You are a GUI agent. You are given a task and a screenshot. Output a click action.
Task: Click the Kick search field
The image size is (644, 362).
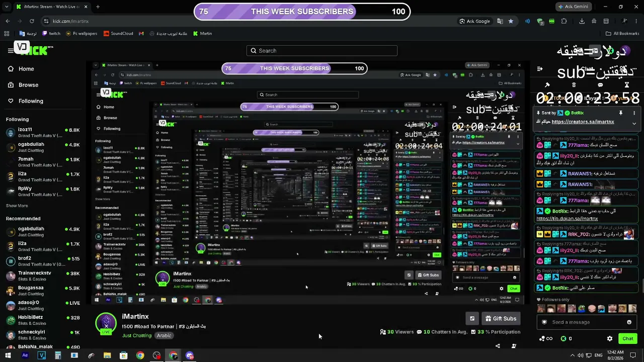(x=322, y=51)
